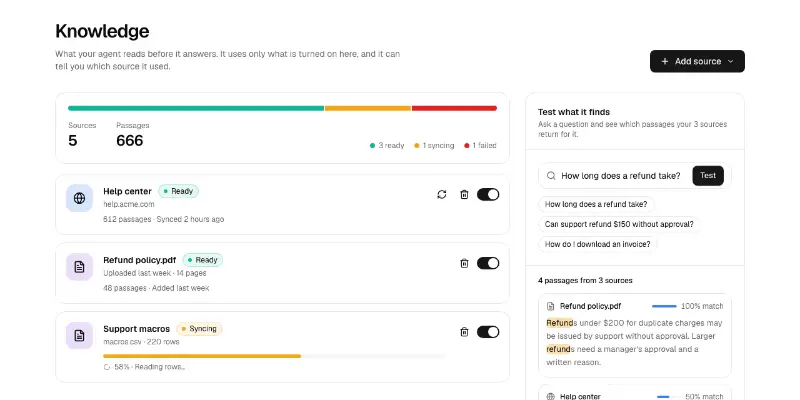Pick suggestion Can support refund $150 without approval?
Screen dimensions: 800x400
(x=619, y=224)
